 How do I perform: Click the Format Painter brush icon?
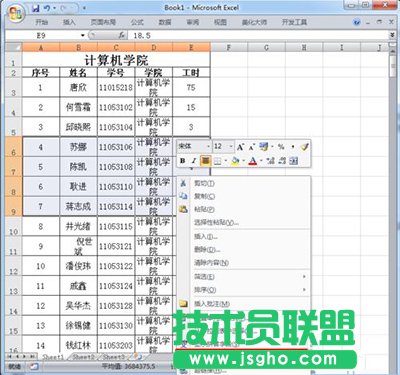304,147
